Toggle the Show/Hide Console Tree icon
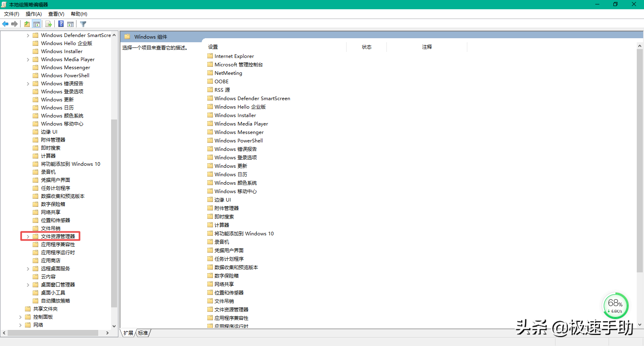The width and height of the screenshot is (644, 346). coord(37,24)
